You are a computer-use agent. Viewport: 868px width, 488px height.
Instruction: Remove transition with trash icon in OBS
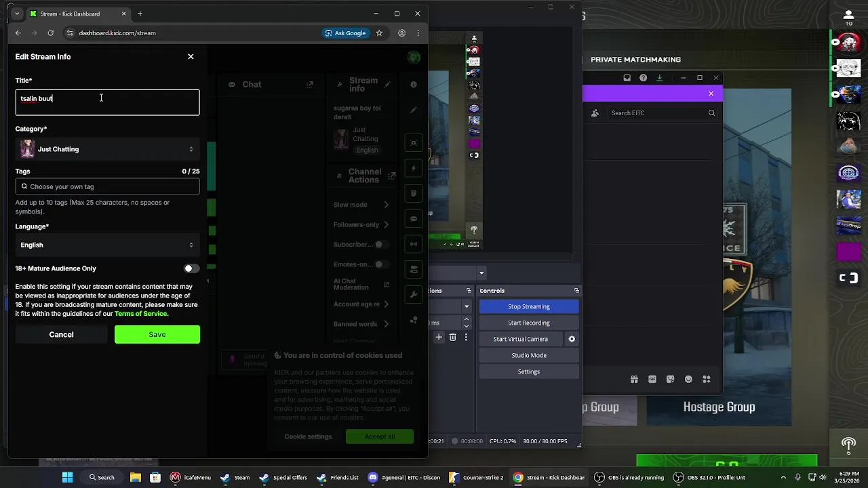tap(453, 337)
